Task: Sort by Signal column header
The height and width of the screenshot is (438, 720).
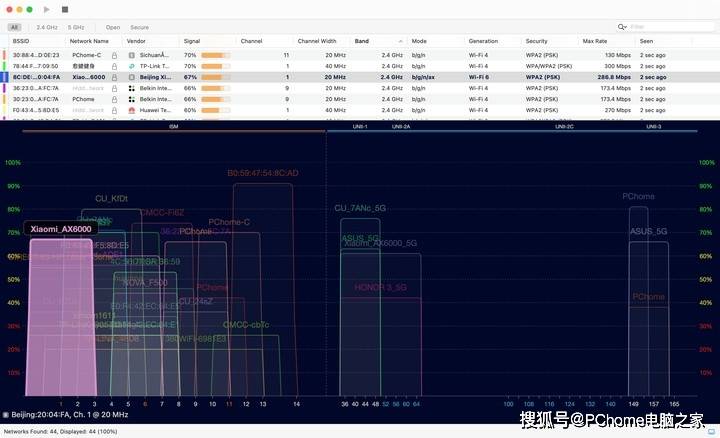Action: [x=192, y=41]
